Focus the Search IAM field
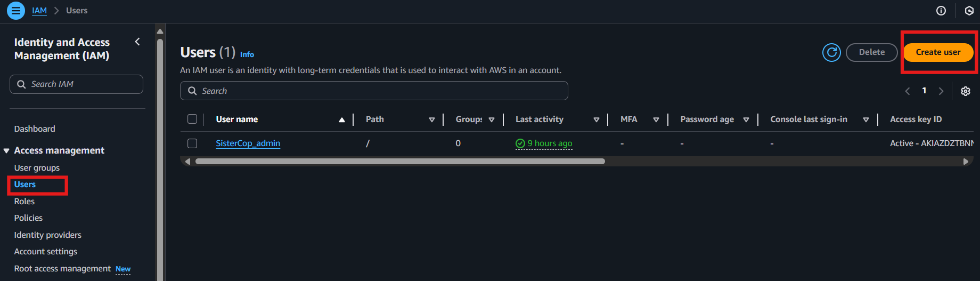This screenshot has height=281, width=980. tap(76, 84)
